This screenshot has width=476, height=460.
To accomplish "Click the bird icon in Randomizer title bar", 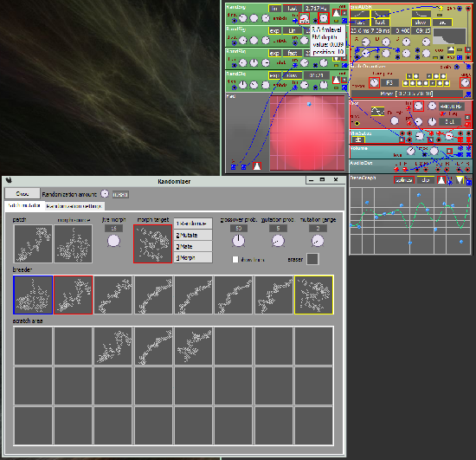I will click(9, 180).
